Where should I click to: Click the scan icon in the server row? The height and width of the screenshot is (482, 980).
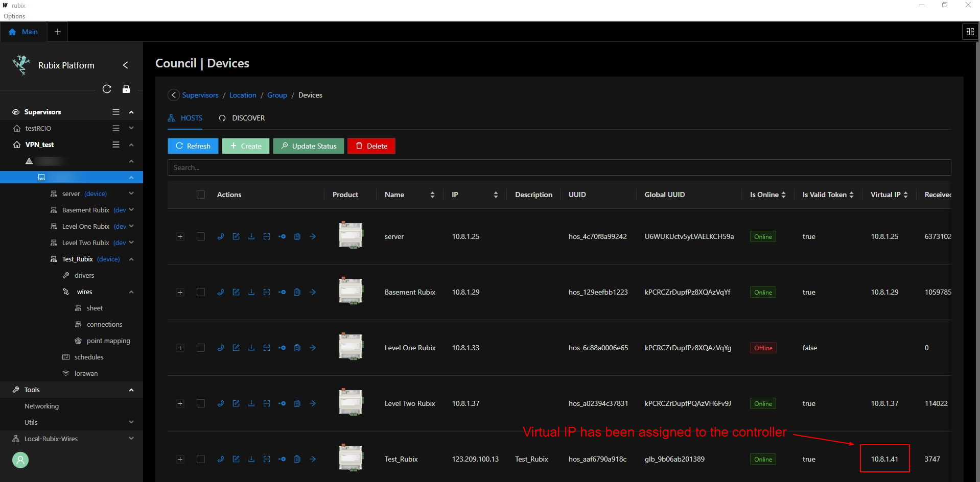coord(267,236)
